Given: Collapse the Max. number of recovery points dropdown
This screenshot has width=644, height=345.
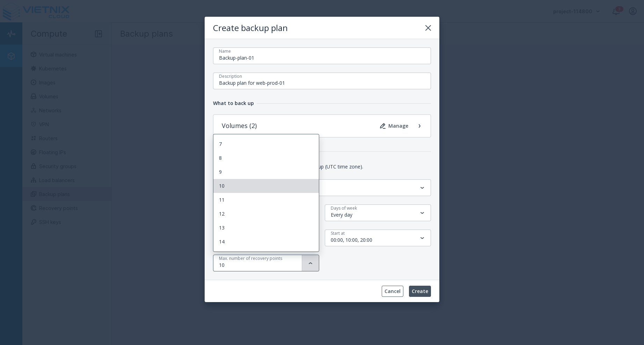Looking at the screenshot, I should pos(310,263).
